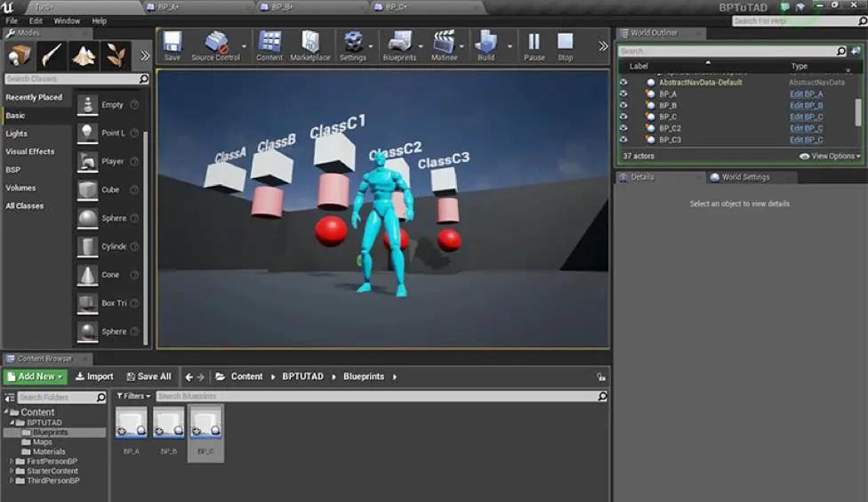Open the Window menu
Screen dimensions: 868x502
67,20
